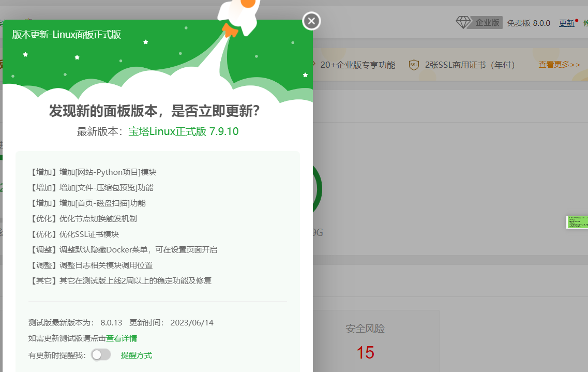Screen dimensions: 588x372
Task: Click the diamond icon beside 企业版
Action: point(463,22)
